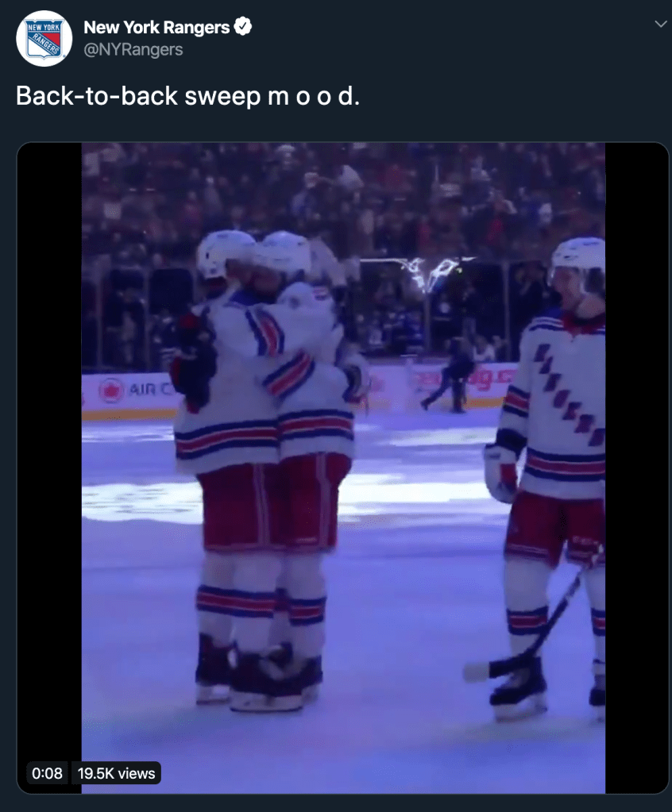The width and height of the screenshot is (672, 812).
Task: Click the blue verified badge icon
Action: [243, 26]
